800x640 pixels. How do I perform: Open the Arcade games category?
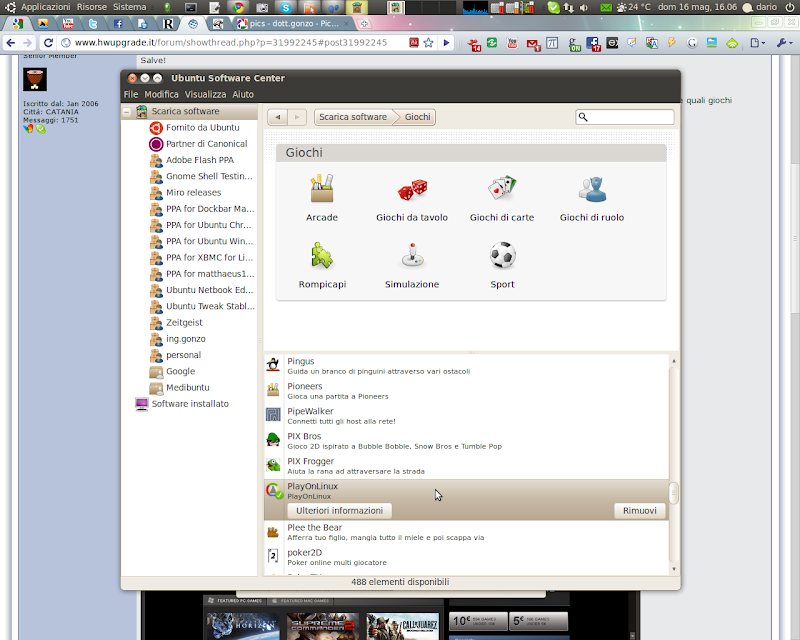(x=322, y=198)
